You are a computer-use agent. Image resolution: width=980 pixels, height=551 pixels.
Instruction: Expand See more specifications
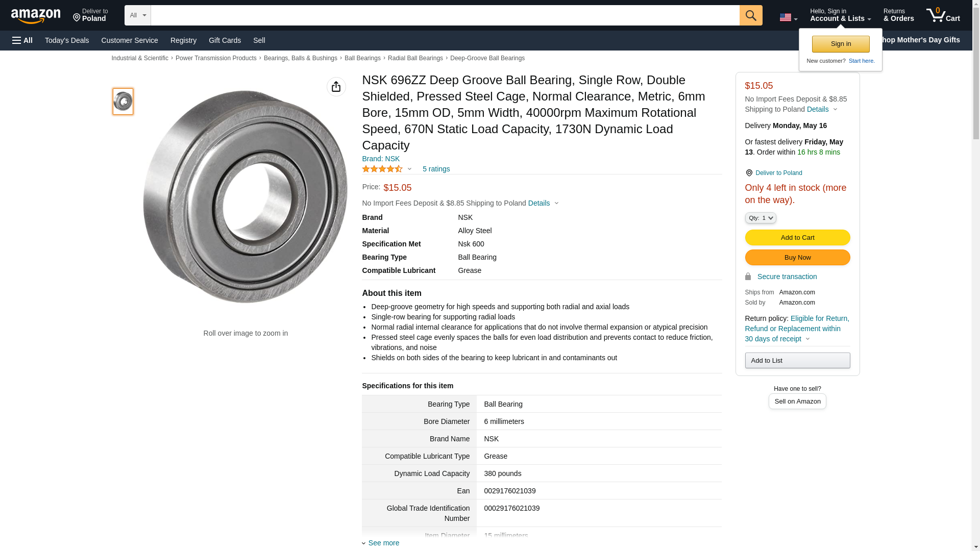tap(383, 543)
